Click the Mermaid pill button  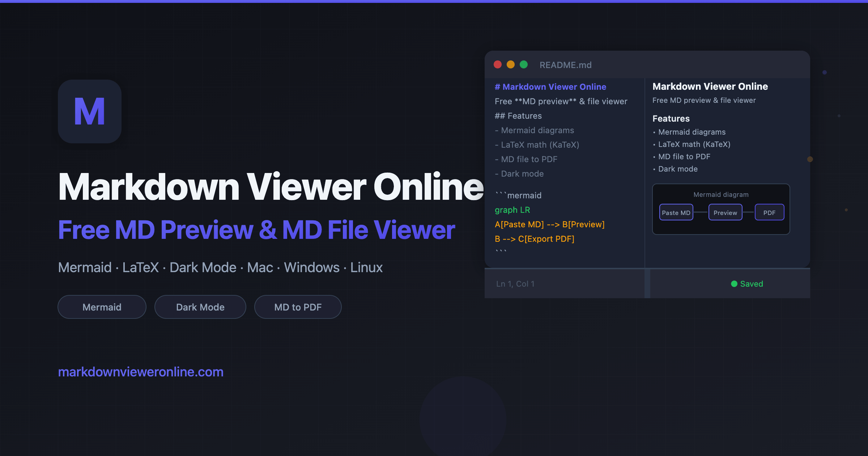pyautogui.click(x=102, y=307)
